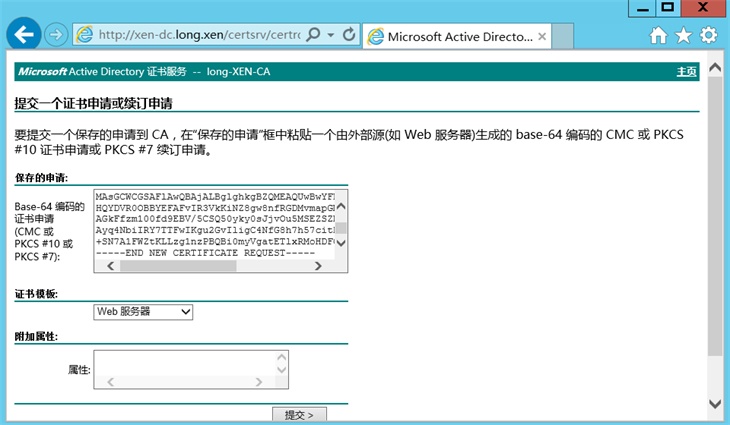730x425 pixels.
Task: Click the page vertical scrollbar thumb
Action: point(715,216)
